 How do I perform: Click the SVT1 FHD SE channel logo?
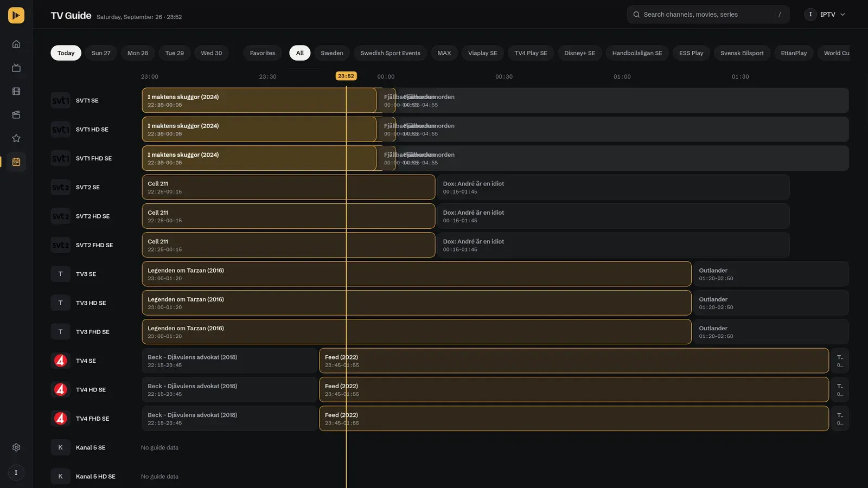[61, 158]
